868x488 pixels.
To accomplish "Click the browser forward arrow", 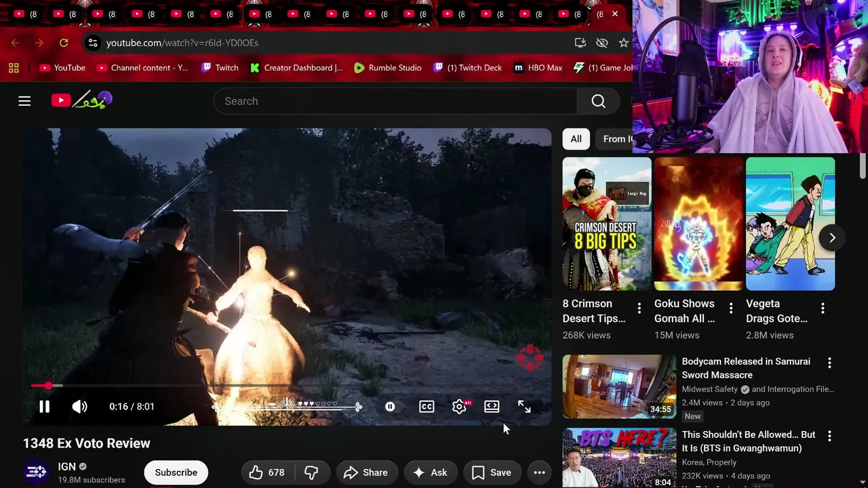I will [x=39, y=43].
